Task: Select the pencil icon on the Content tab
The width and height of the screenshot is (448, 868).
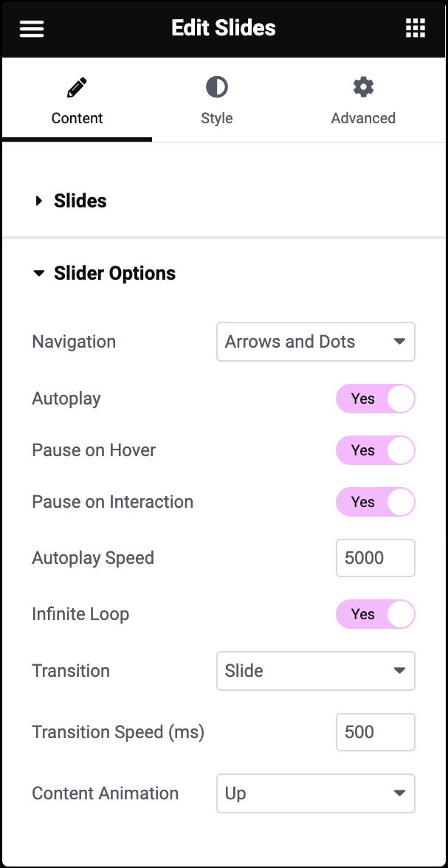Action: tap(77, 86)
